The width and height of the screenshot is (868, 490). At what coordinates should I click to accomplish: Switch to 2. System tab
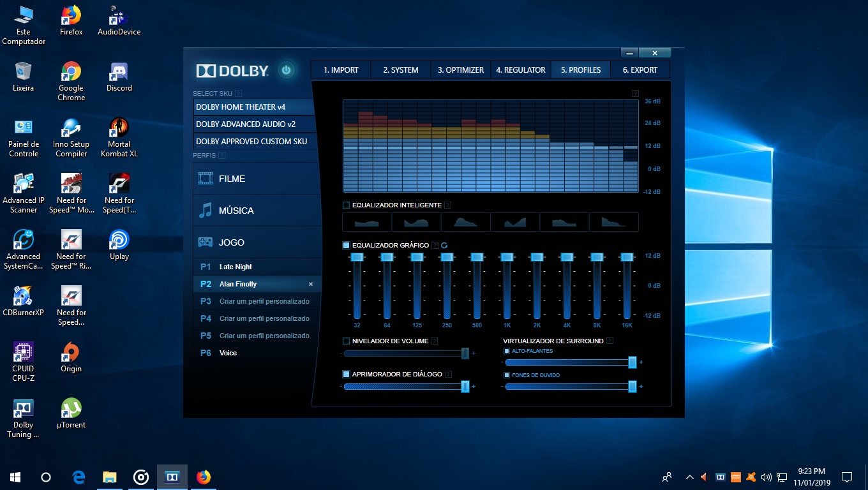pos(401,70)
